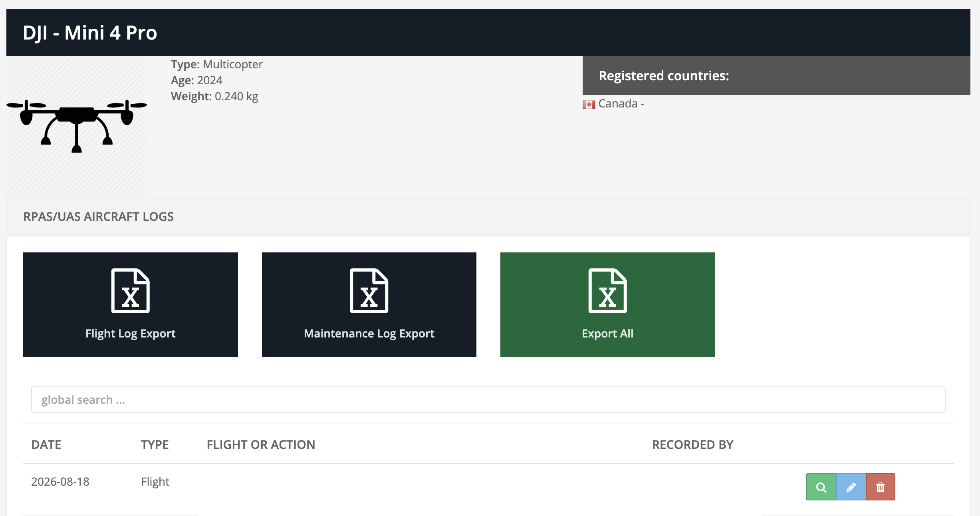
Task: Click the Registered countries heading
Action: (x=664, y=75)
